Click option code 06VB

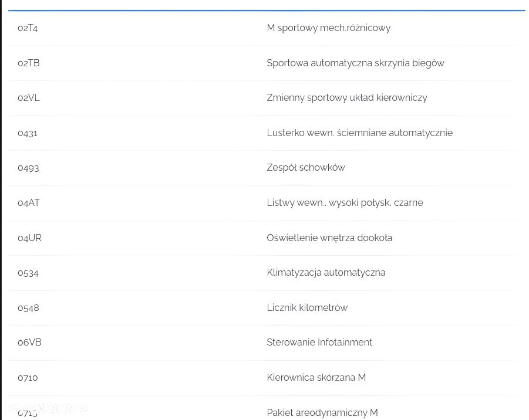tap(29, 343)
